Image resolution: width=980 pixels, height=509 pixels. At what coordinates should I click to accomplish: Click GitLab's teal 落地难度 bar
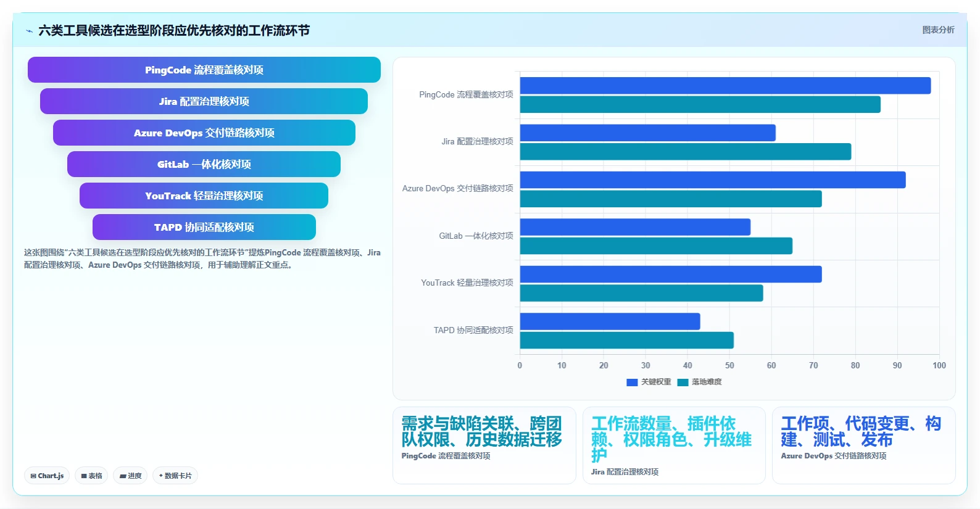[x=656, y=246]
